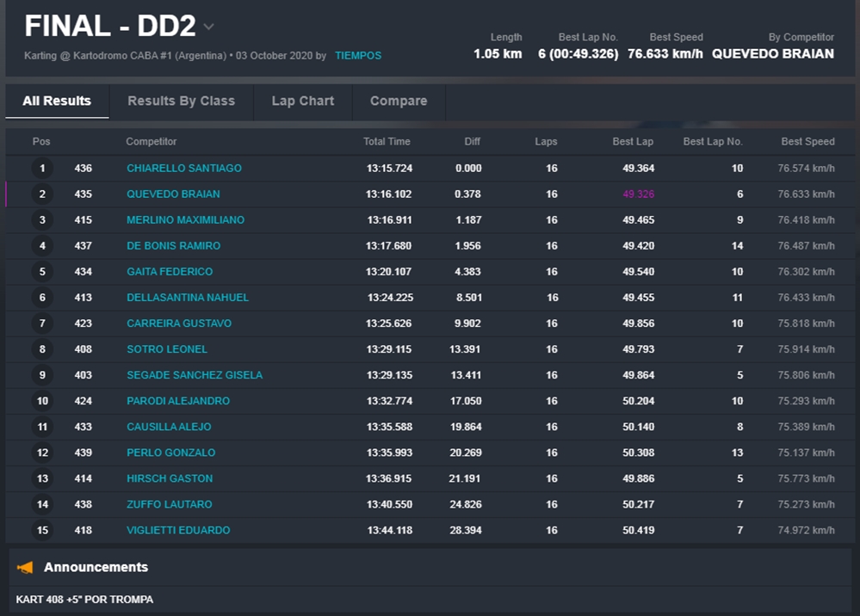Click the KART 408 penalty announcement

pyautogui.click(x=84, y=599)
